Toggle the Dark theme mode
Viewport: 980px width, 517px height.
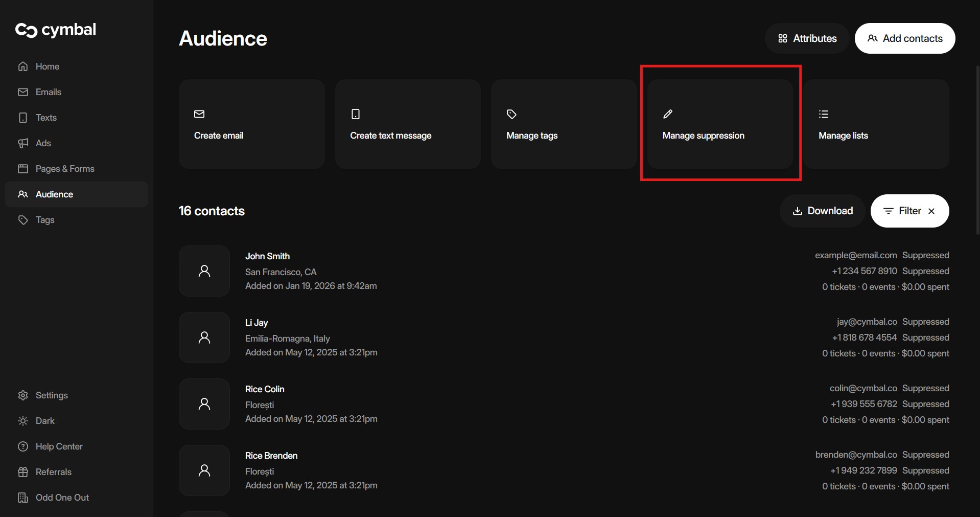(44, 421)
